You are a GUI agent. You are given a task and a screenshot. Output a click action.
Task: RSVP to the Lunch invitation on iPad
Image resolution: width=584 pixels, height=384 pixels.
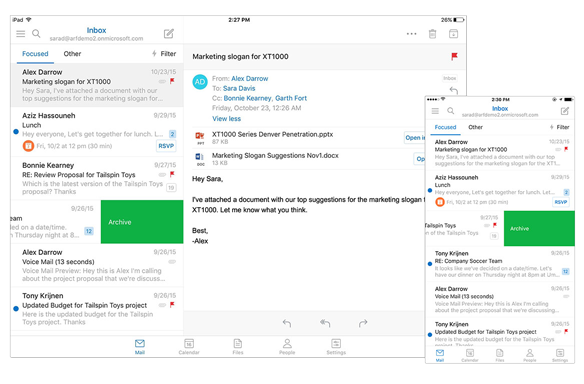coord(166,146)
